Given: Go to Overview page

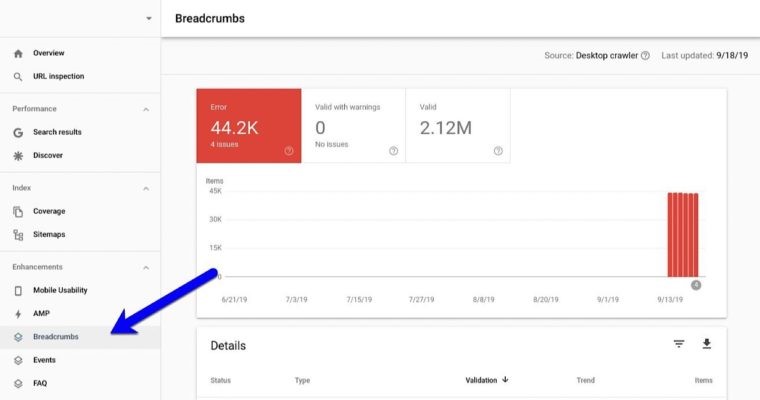Looking at the screenshot, I should (x=48, y=53).
